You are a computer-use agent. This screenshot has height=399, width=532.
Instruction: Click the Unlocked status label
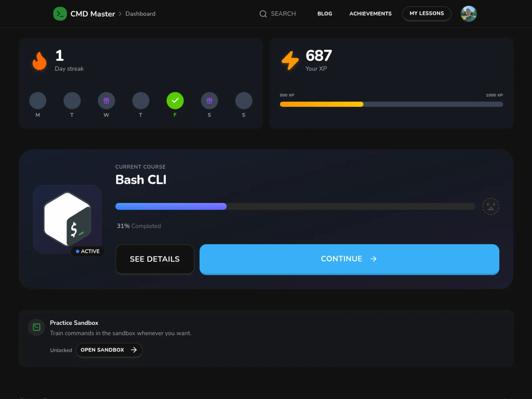pos(61,350)
